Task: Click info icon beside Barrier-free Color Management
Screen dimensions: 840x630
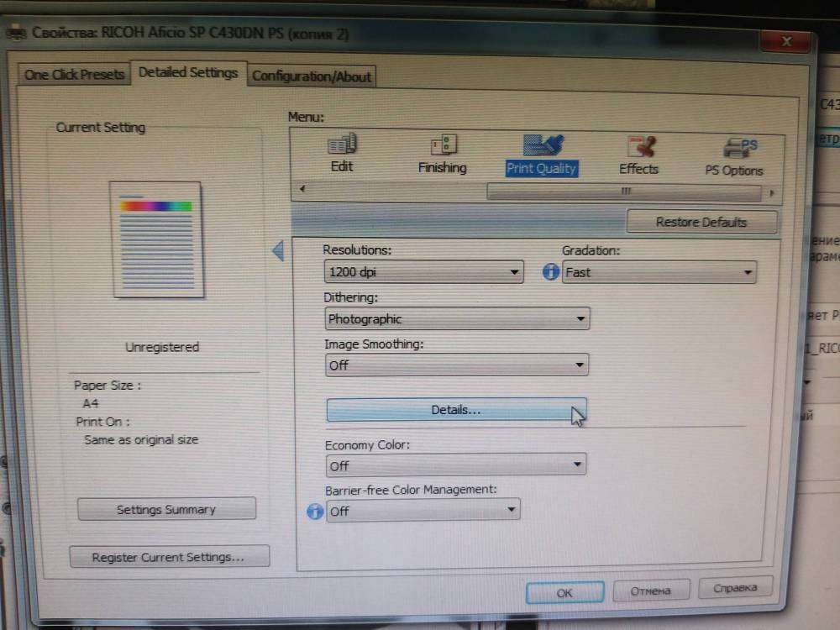Action: pyautogui.click(x=315, y=511)
